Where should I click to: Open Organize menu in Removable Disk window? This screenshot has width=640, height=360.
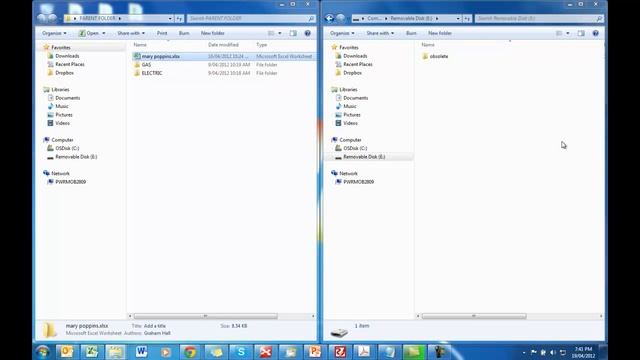342,33
